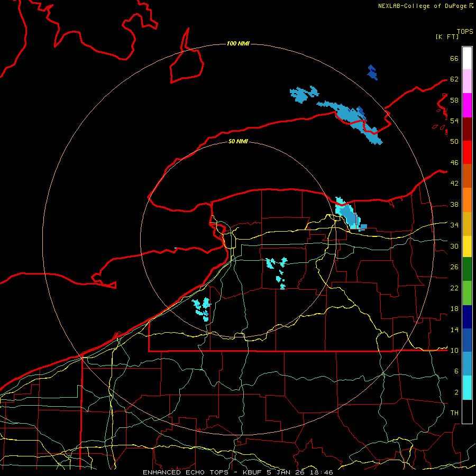Click the '34' legend value
The image size is (476, 476).
[454, 225]
